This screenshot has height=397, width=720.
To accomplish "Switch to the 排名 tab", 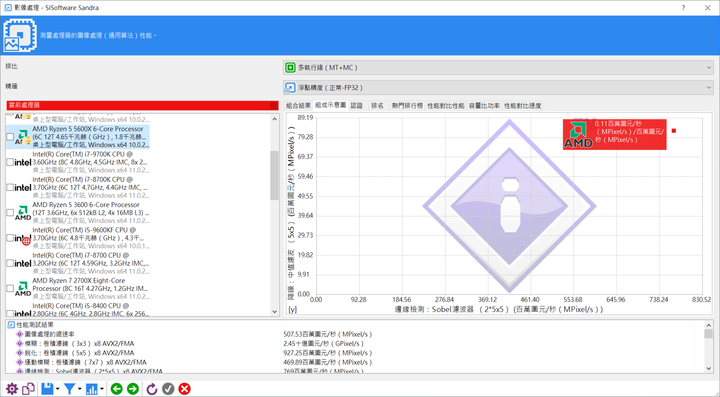I will point(377,106).
